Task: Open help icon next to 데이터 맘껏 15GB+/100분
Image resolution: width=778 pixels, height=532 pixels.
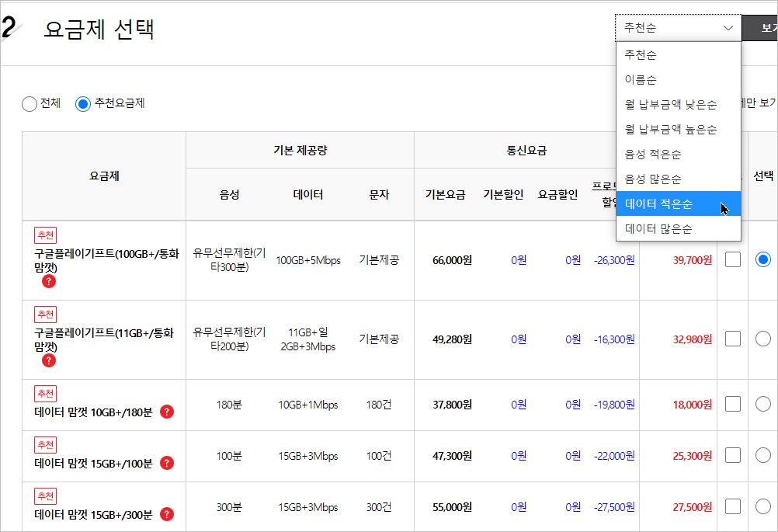Action: coord(167,463)
